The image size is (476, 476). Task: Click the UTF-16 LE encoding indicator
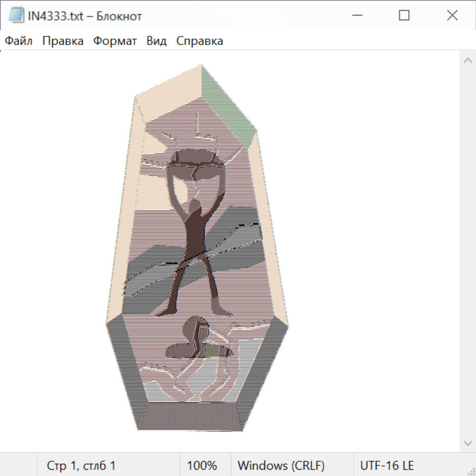point(387,466)
